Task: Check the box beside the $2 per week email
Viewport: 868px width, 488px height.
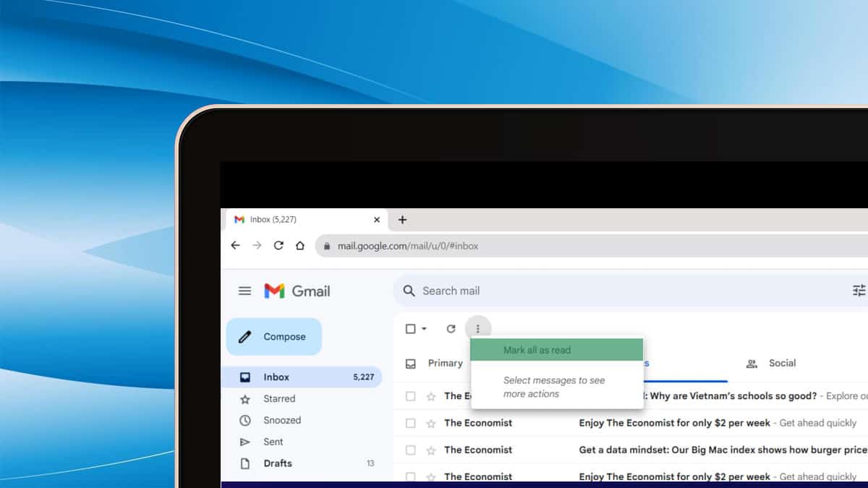Action: 410,423
